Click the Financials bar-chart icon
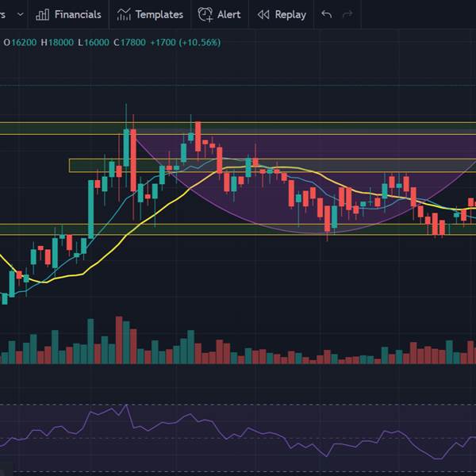 click(43, 14)
